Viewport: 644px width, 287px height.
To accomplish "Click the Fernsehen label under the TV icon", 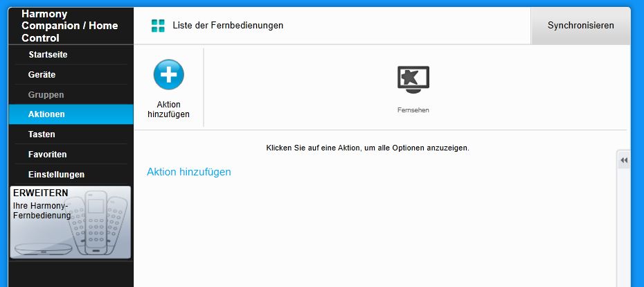I will (413, 110).
